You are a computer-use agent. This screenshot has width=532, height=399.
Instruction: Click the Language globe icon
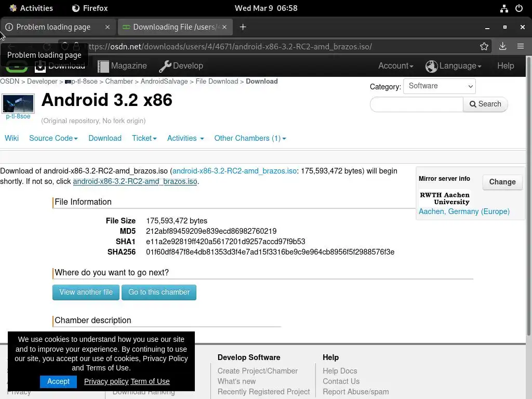coord(431,66)
